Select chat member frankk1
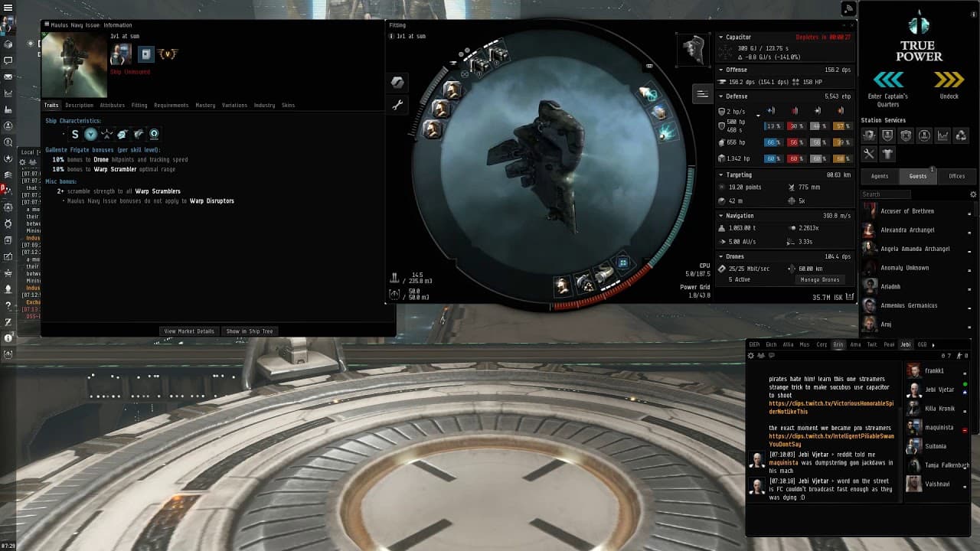The height and width of the screenshot is (551, 980). (938, 371)
